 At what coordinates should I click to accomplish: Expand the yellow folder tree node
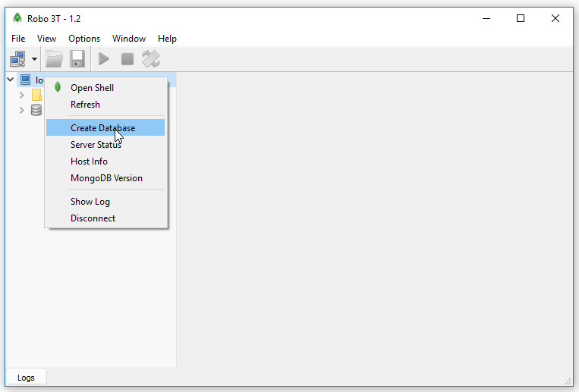(22, 96)
